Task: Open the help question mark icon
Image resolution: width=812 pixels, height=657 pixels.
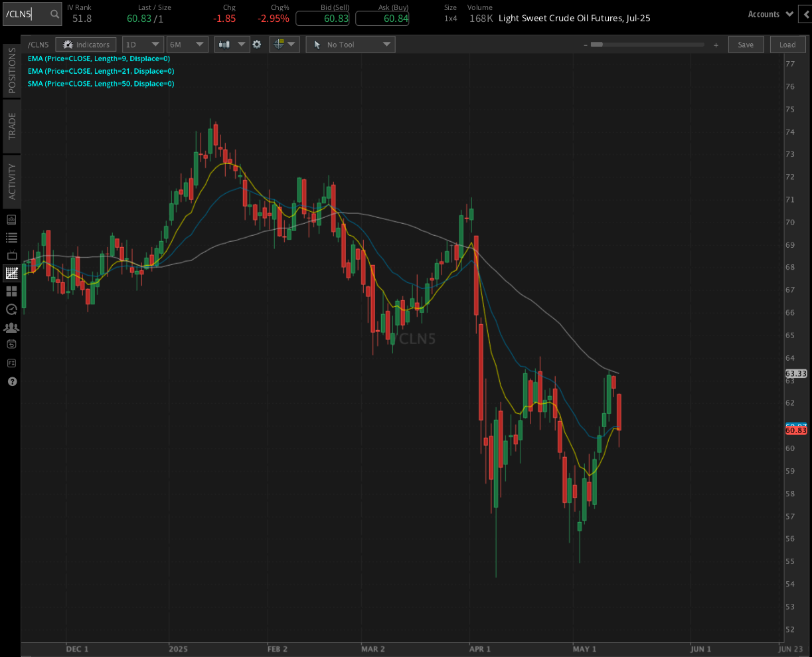Action: 11,381
